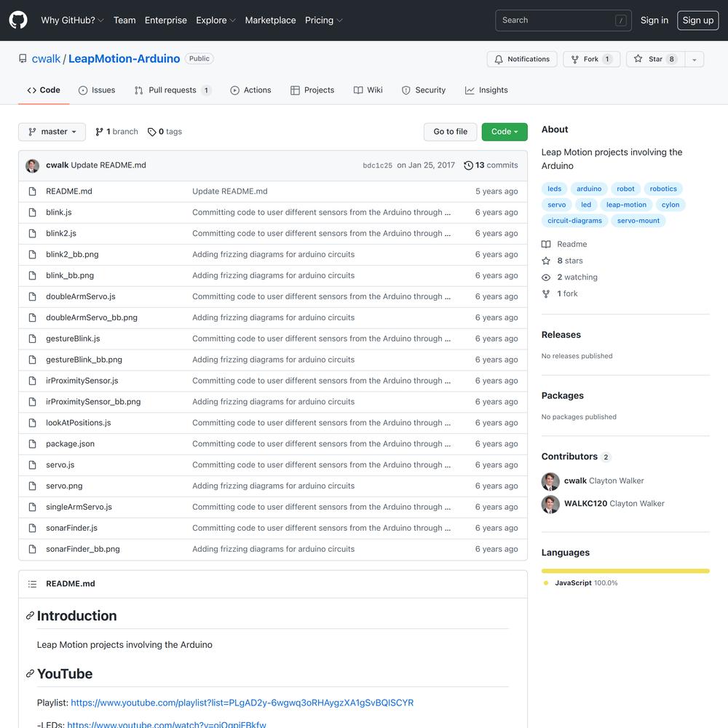Select the Code tab
Image resolution: width=728 pixels, height=728 pixels.
click(x=44, y=90)
